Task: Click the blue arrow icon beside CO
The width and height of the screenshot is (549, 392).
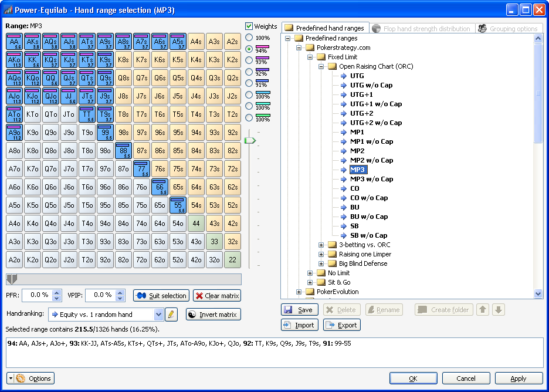Action: [344, 188]
